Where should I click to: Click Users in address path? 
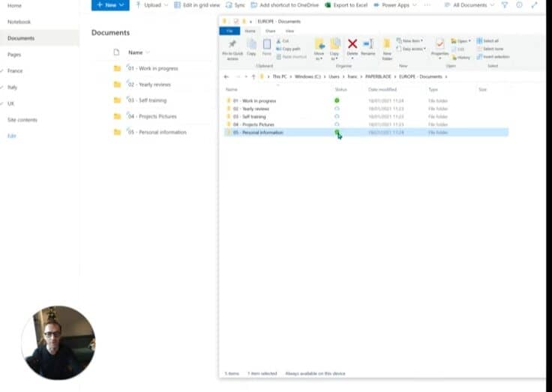pyautogui.click(x=334, y=76)
